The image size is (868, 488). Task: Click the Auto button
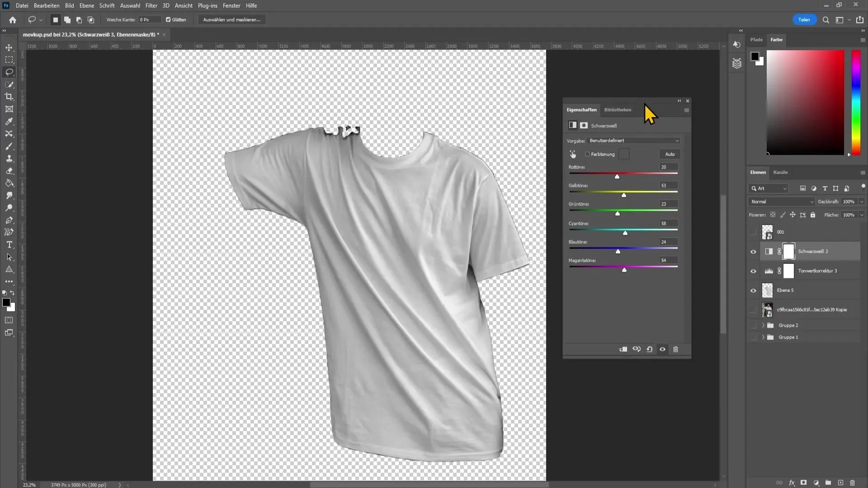[670, 154]
